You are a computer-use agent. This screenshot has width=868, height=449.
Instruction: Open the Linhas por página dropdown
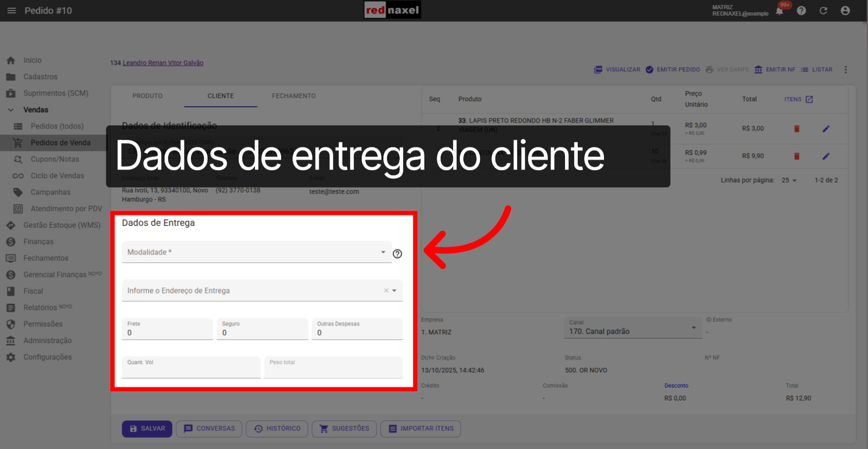pos(788,180)
